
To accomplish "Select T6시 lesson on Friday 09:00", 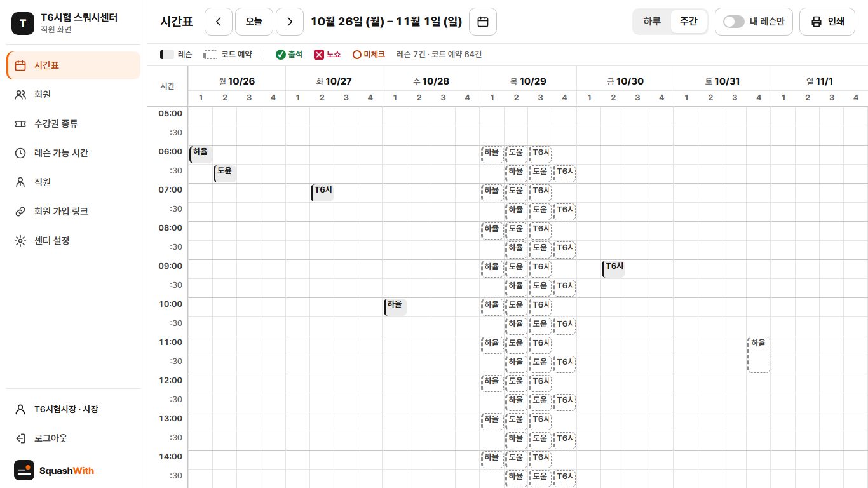I will coord(613,269).
